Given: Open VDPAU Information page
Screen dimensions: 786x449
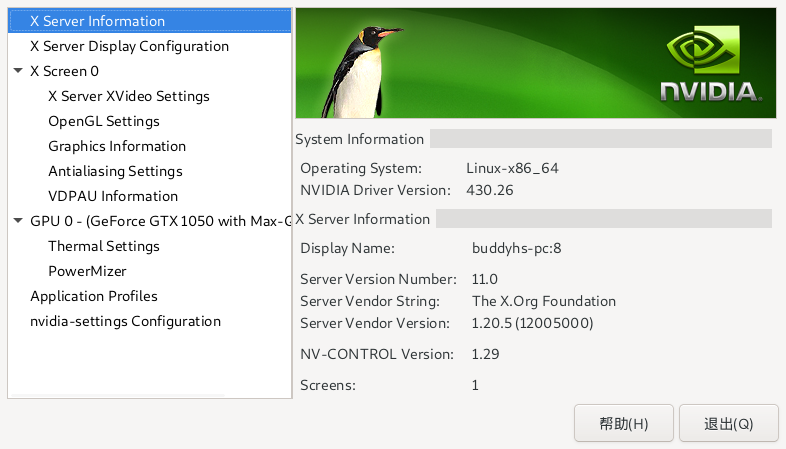Looking at the screenshot, I should click(x=113, y=196).
